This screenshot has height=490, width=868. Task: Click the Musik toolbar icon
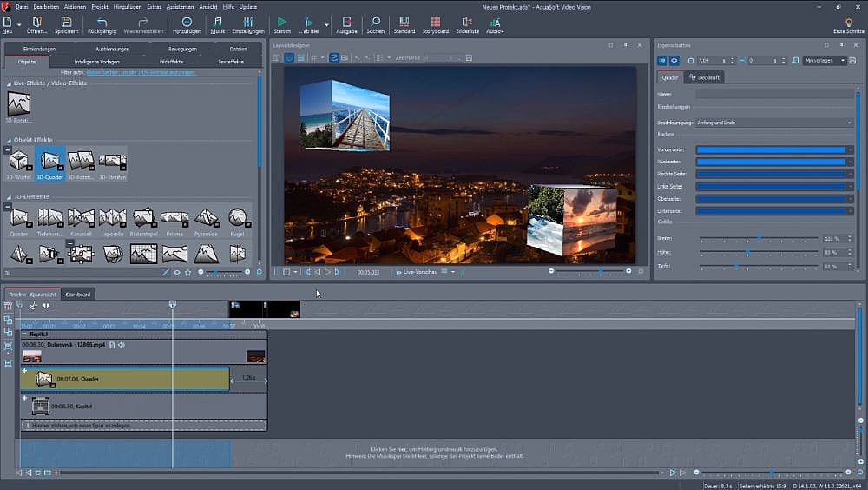click(x=217, y=21)
